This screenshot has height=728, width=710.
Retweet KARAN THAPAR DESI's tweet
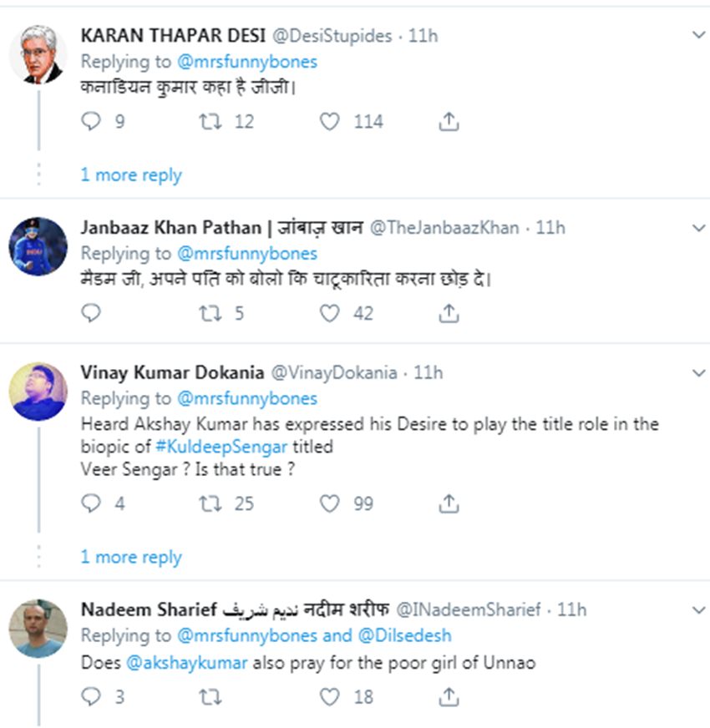click(210, 122)
